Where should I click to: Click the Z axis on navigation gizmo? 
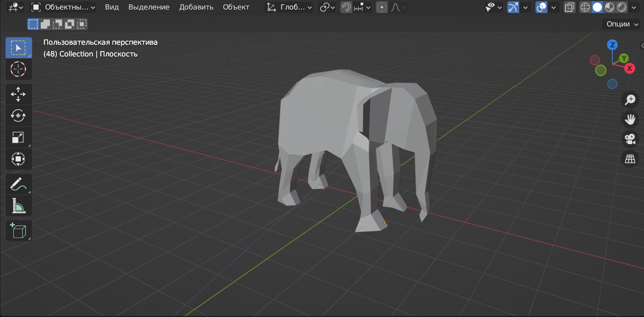point(612,45)
